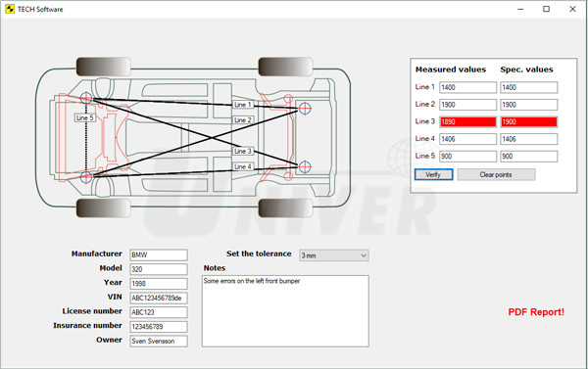The width and height of the screenshot is (588, 369).
Task: Click the Line 3 label on diagram
Action: click(243, 151)
